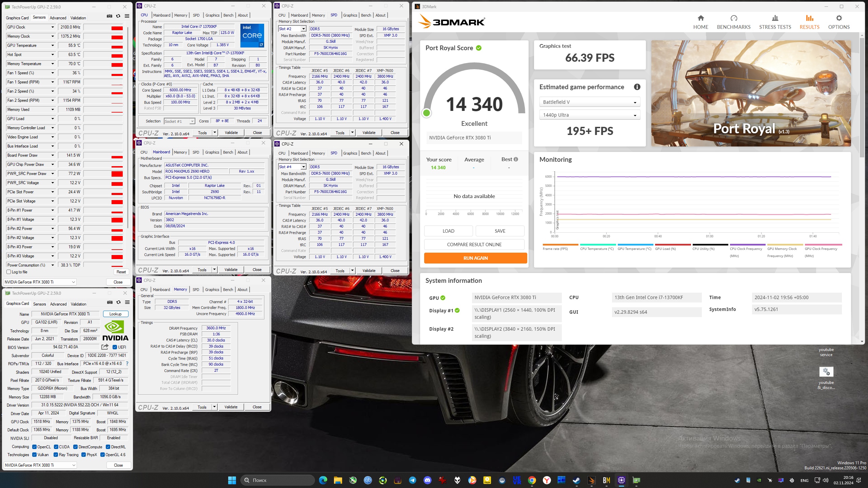Open Graphics tab in CPU-Z Mainboard window
868x488 pixels.
coord(212,152)
